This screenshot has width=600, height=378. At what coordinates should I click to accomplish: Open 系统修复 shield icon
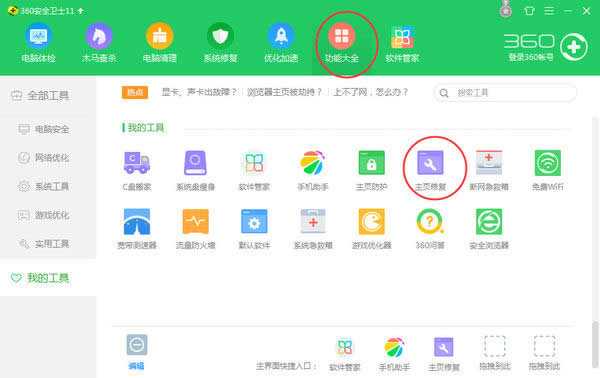tap(220, 42)
